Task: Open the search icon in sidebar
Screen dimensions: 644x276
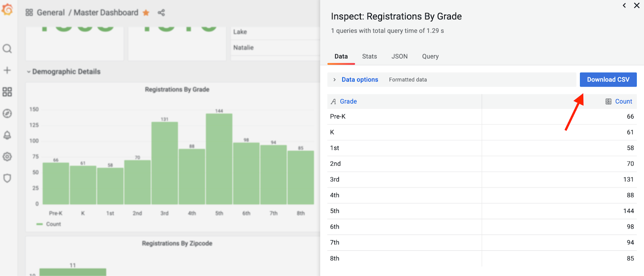Action: click(x=7, y=49)
